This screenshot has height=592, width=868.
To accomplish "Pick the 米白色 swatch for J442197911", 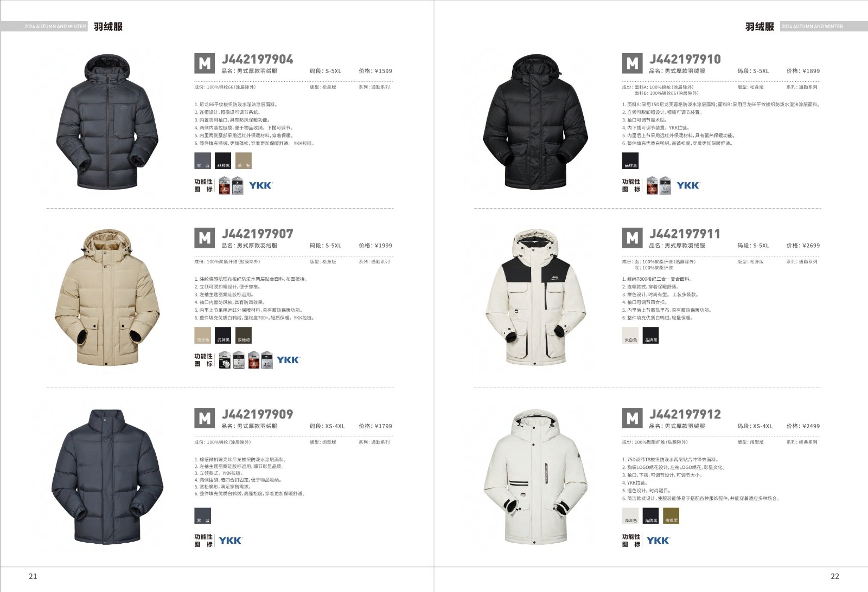I will 630,336.
